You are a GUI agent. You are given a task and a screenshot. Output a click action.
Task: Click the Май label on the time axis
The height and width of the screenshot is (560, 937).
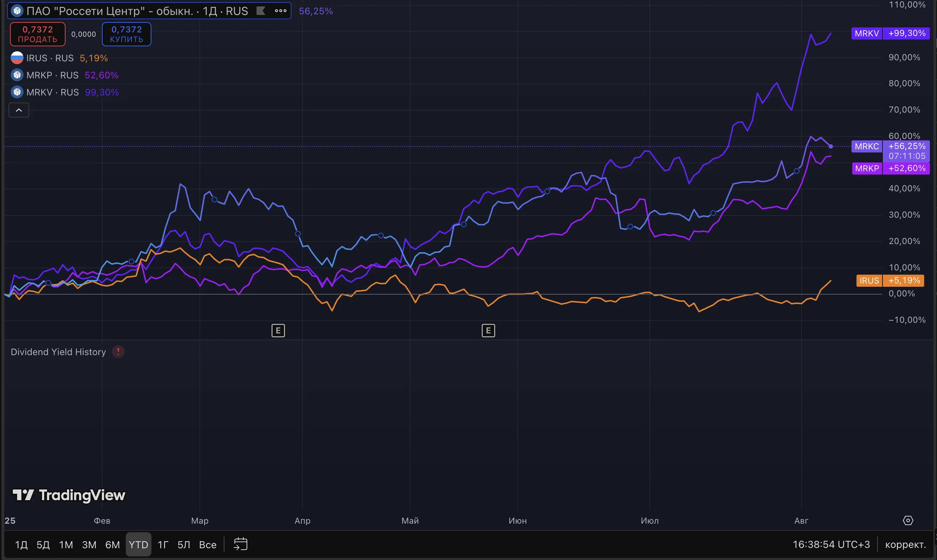point(410,521)
